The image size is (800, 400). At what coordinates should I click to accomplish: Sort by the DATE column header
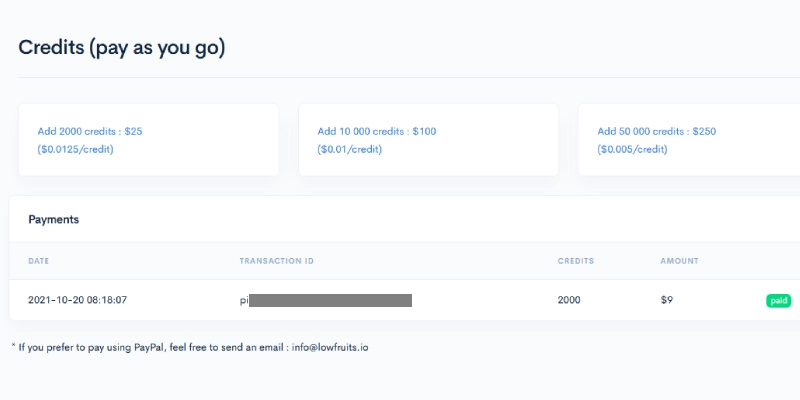tap(39, 261)
